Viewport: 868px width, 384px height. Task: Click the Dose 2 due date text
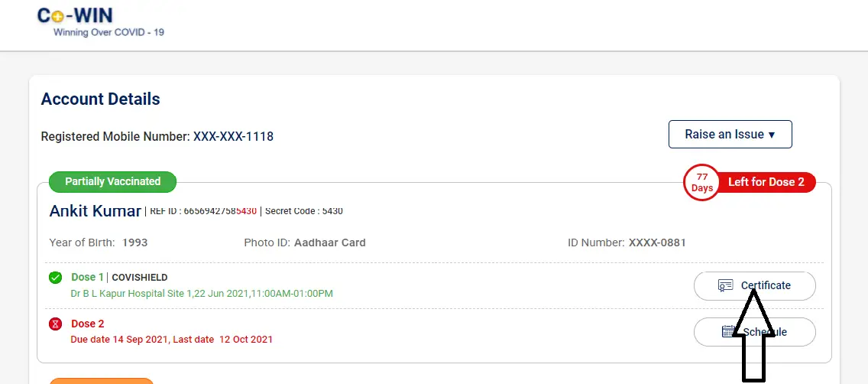[x=172, y=339]
